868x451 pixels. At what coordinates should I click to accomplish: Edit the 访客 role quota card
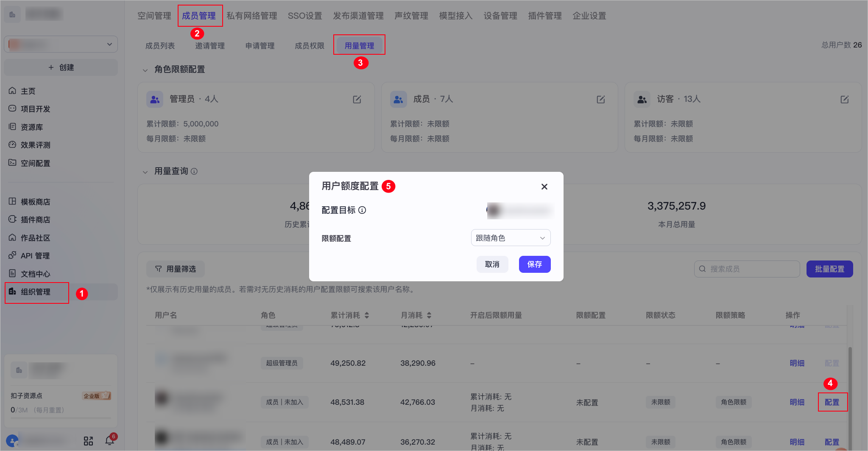845,99
